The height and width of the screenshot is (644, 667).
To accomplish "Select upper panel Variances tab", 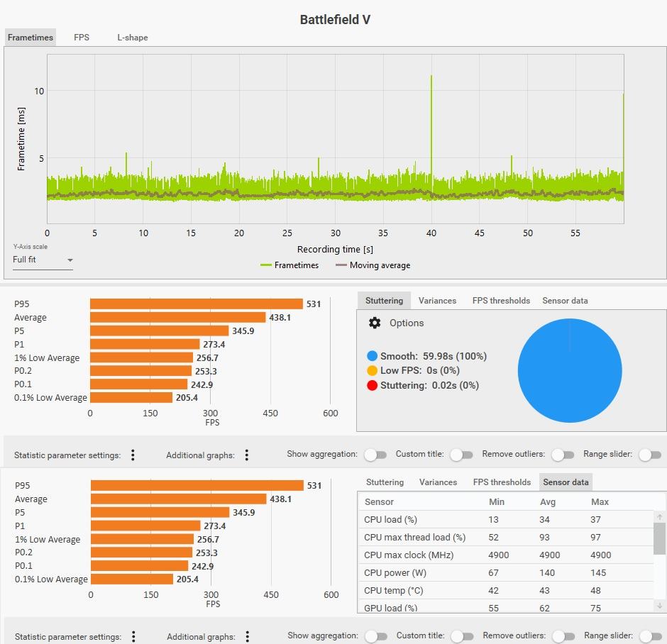I will (x=437, y=301).
